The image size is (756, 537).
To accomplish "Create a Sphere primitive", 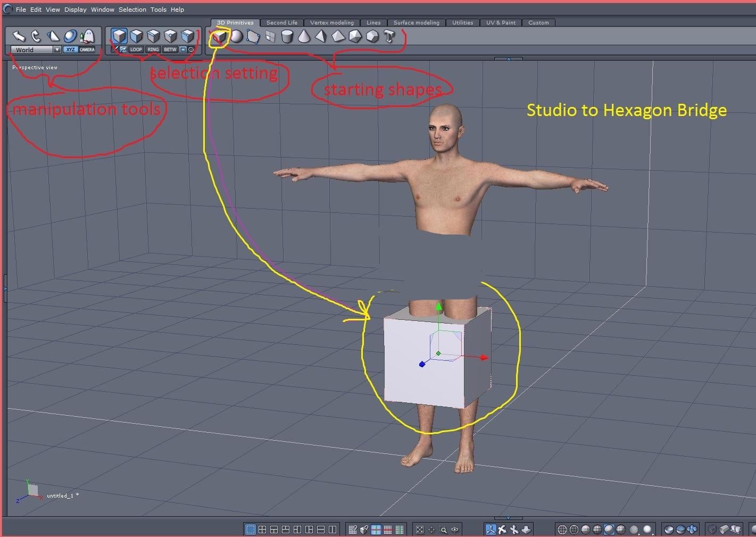I will pos(236,36).
